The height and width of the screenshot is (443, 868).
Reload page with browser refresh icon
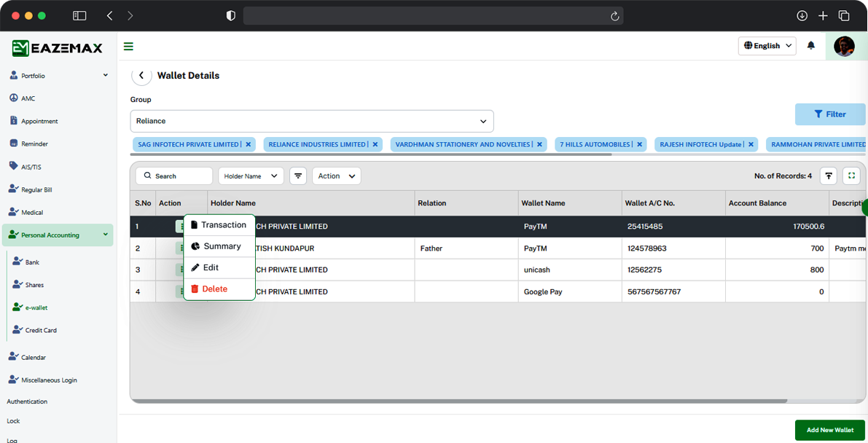coord(614,16)
